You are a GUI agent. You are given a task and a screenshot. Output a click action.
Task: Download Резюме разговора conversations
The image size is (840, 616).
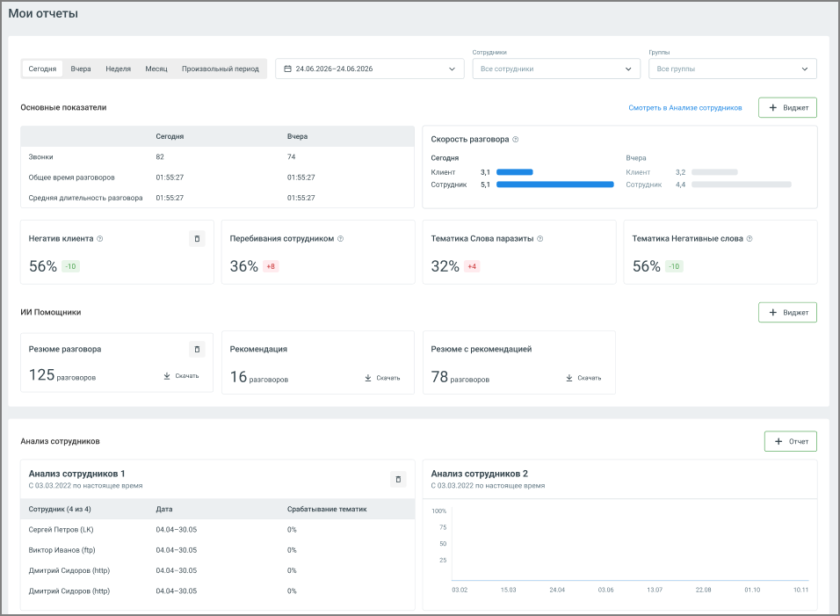181,376
